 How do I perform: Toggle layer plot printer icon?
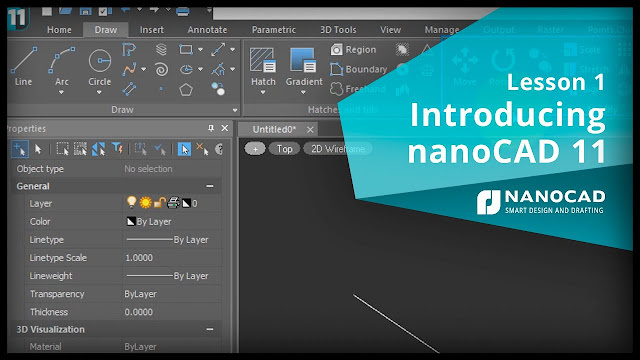173,202
